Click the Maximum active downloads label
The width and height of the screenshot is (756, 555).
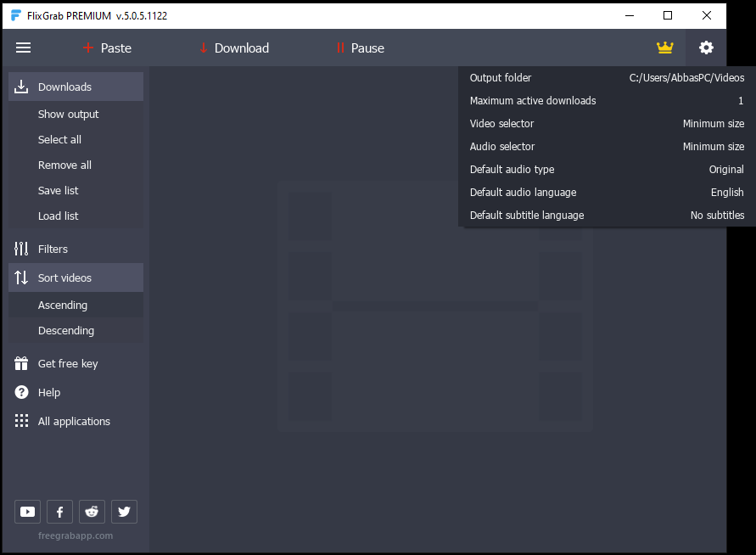(x=533, y=101)
